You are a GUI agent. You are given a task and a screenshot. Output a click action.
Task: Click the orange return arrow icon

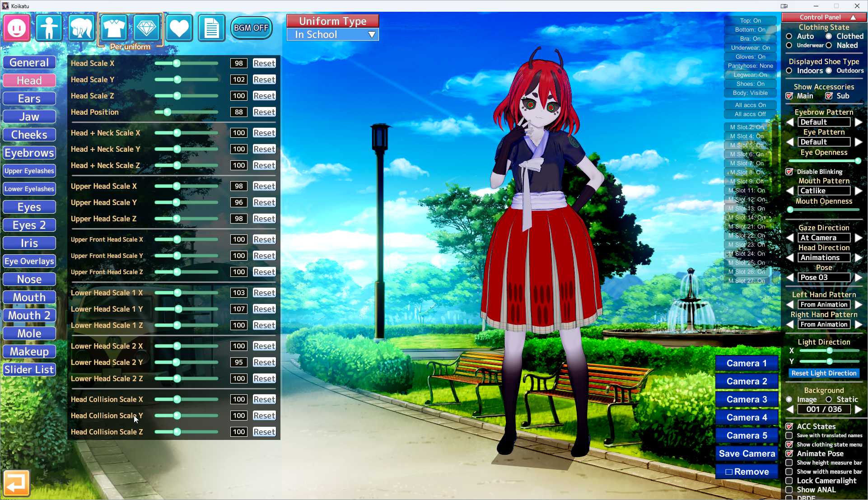[17, 483]
